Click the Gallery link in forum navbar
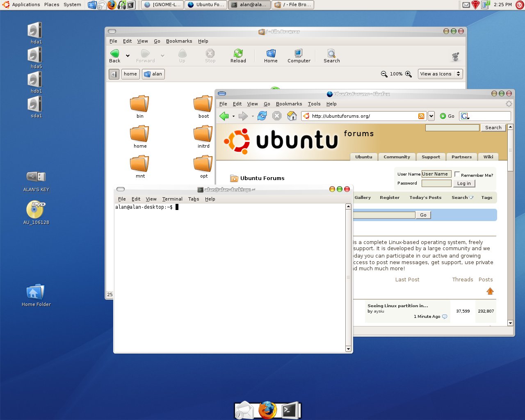Viewport: 525px width, 420px height. (363, 197)
